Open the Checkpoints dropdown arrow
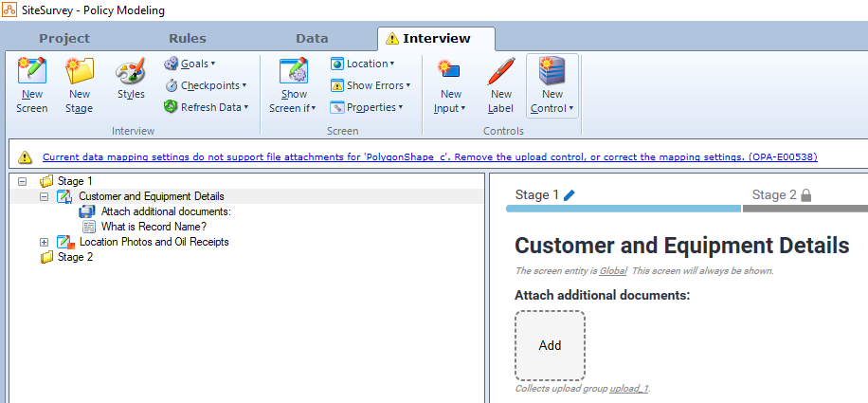 (x=244, y=85)
